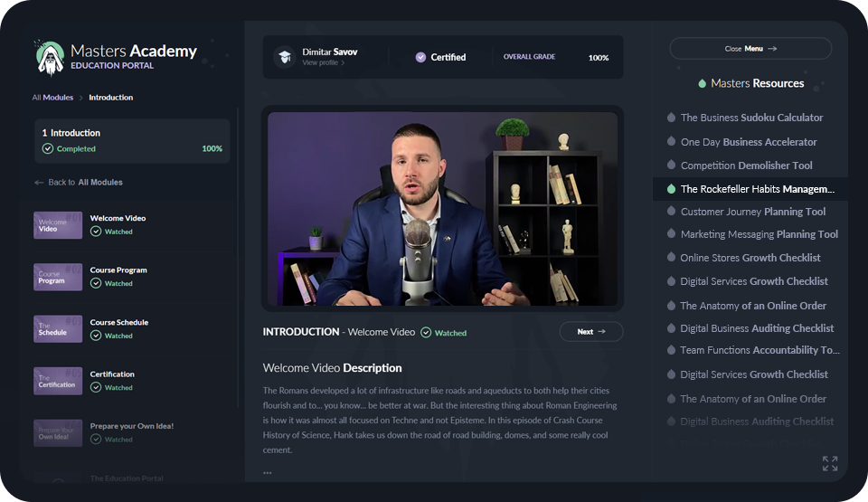Collapse the sidebar with Close Menu button
The height and width of the screenshot is (502, 868).
click(x=750, y=49)
